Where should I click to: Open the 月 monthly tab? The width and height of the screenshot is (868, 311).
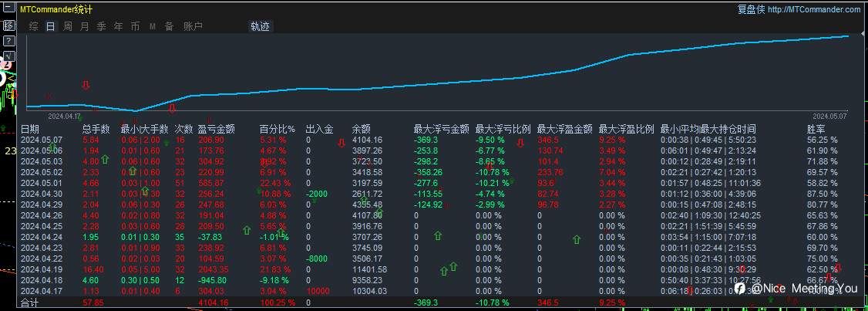84,26
